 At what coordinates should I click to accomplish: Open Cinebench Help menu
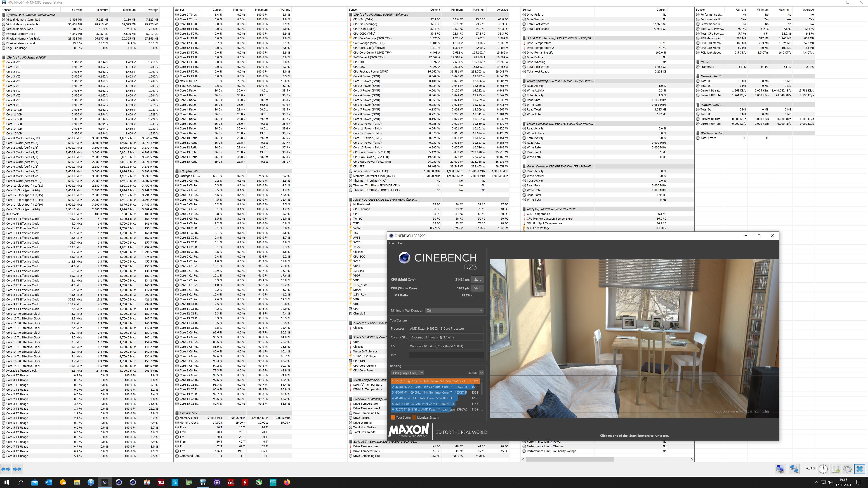401,243
